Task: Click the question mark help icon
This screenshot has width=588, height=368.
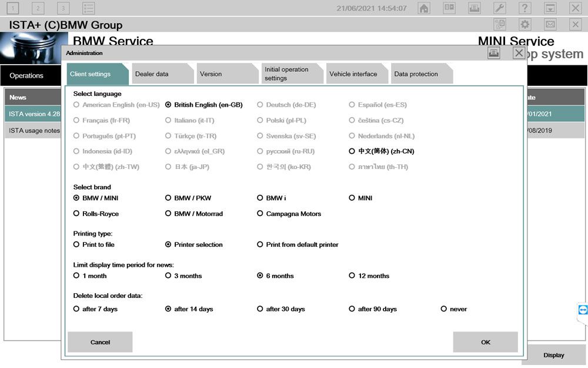Action: [524, 8]
